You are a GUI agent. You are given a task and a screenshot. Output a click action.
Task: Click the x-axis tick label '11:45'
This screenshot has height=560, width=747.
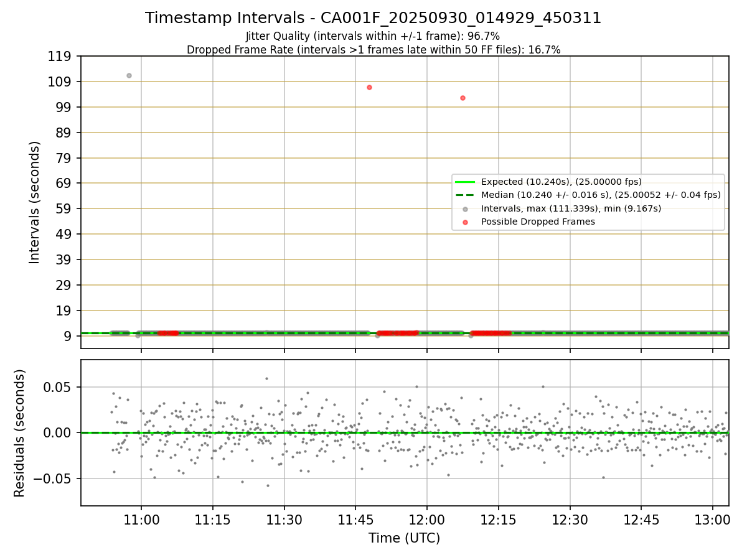[355, 520]
